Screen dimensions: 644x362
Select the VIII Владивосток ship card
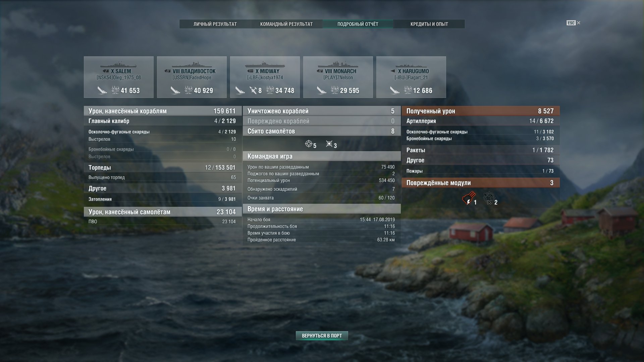click(192, 77)
